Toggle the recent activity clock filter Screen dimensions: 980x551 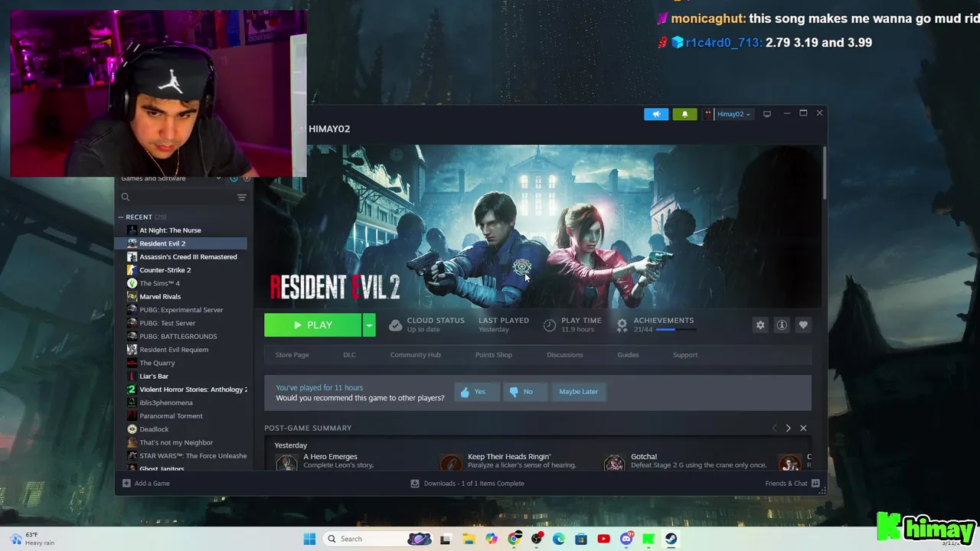(x=234, y=178)
